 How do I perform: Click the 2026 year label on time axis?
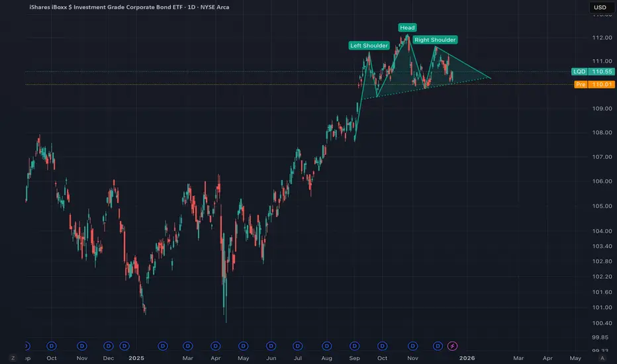tap(467, 358)
